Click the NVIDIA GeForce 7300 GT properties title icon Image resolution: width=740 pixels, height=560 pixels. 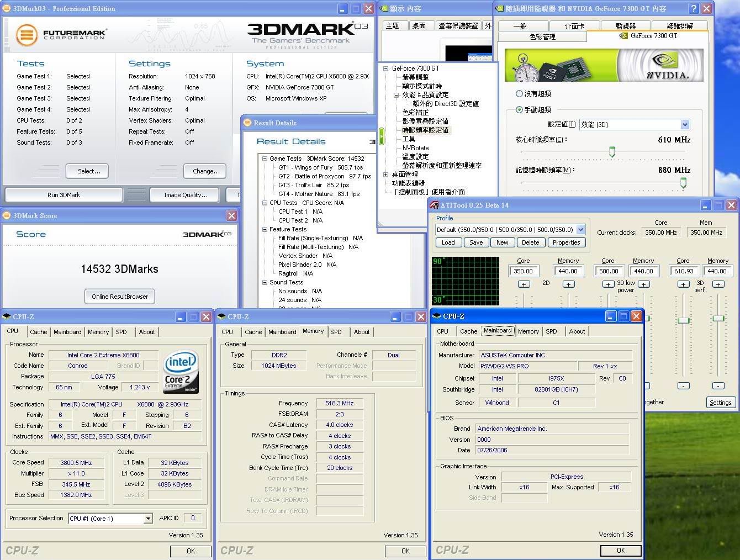pos(500,8)
